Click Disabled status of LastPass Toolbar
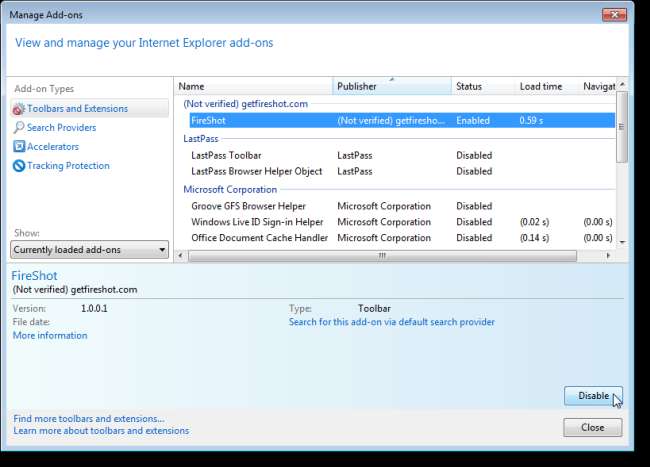This screenshot has width=650, height=467. pos(474,155)
